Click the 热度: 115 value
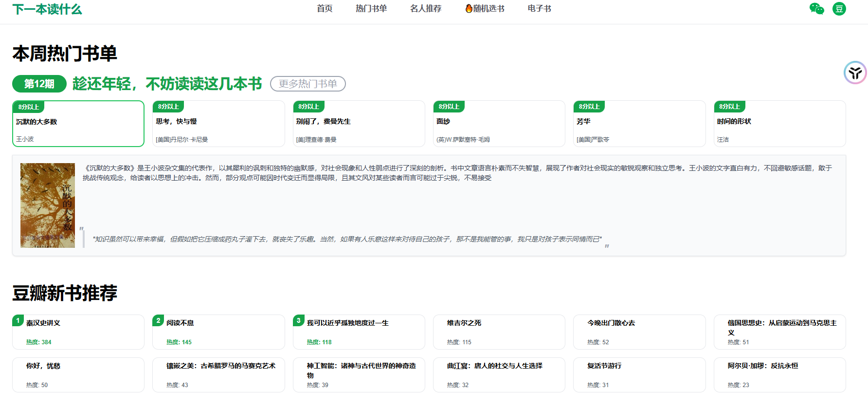 coord(459,342)
